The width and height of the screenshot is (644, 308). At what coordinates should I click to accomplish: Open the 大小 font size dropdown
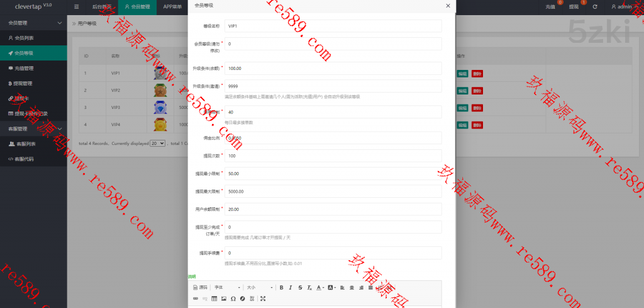(x=259, y=287)
